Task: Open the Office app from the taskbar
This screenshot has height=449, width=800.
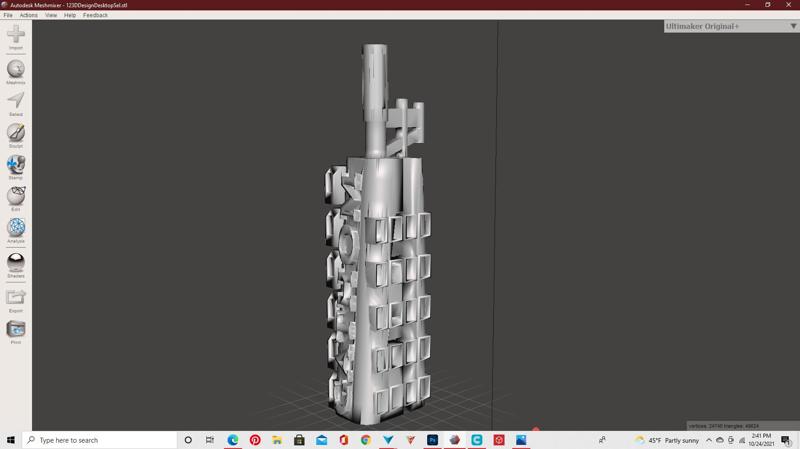Action: click(343, 440)
